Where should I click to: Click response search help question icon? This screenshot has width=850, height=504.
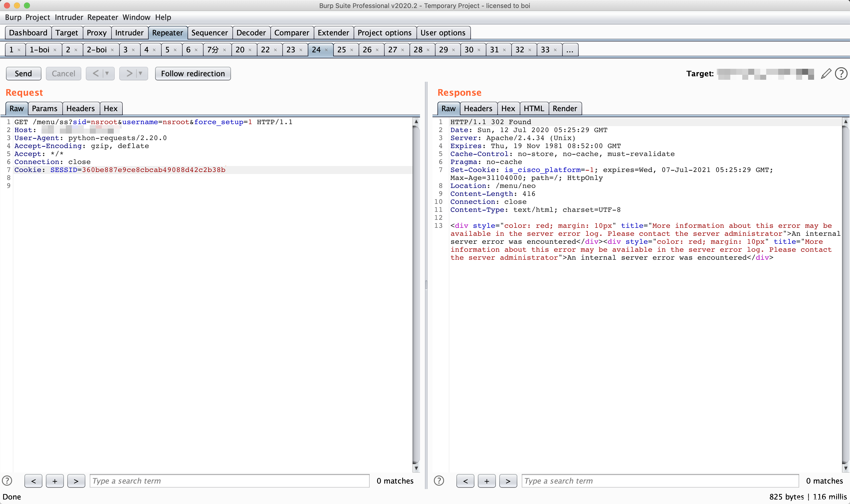click(439, 481)
